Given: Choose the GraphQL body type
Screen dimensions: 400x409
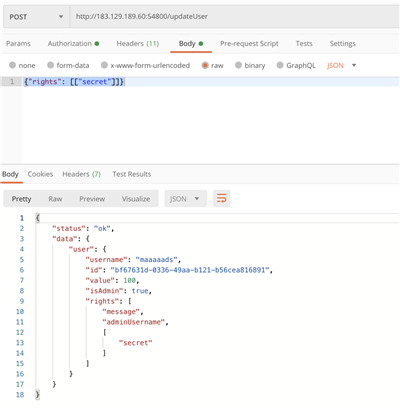Looking at the screenshot, I should point(296,65).
